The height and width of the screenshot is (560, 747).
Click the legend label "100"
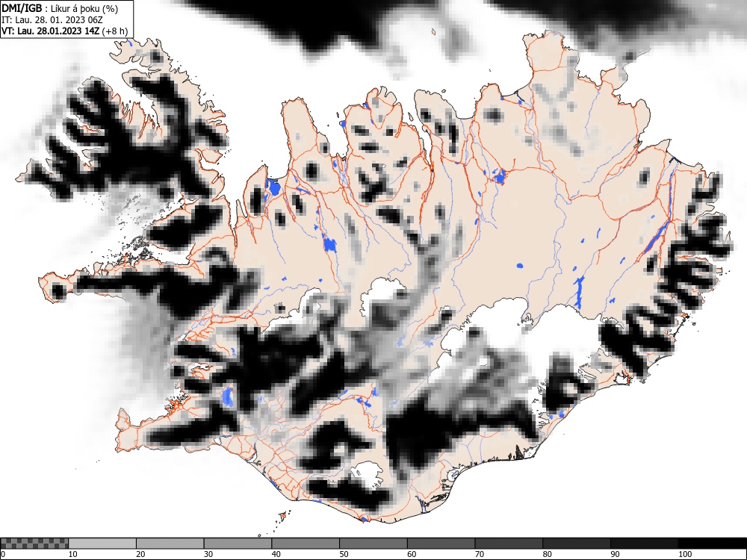(x=684, y=554)
